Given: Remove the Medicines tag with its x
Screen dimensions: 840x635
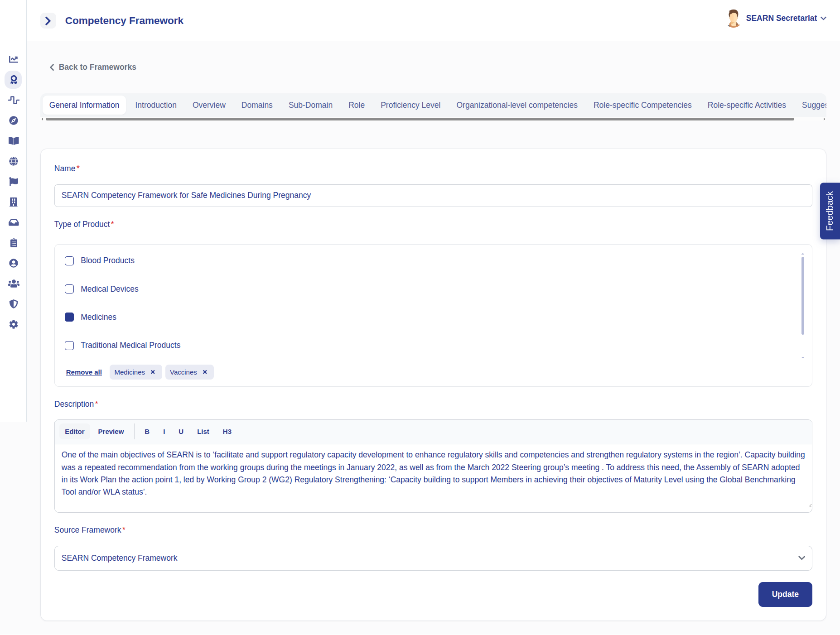Looking at the screenshot, I should click(153, 372).
